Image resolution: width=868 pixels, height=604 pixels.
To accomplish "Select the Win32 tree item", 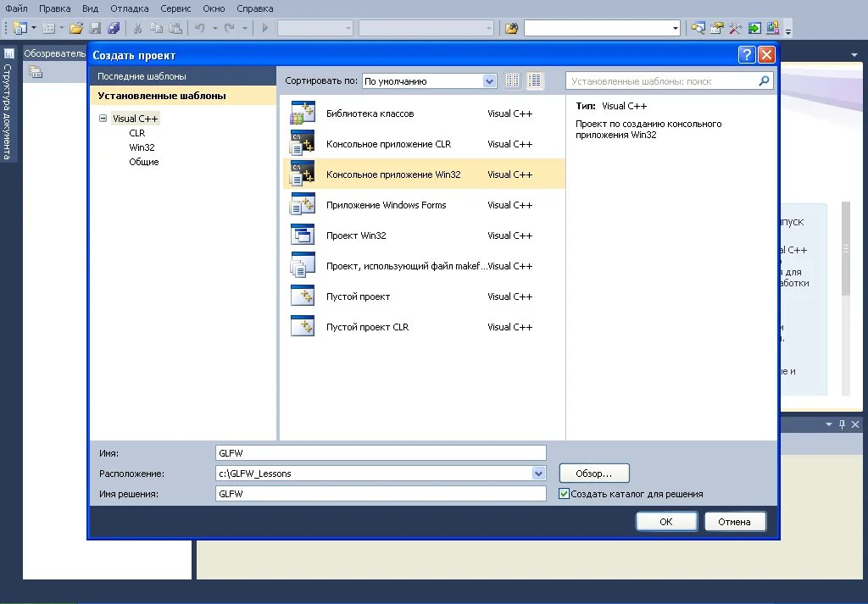I will [x=142, y=147].
